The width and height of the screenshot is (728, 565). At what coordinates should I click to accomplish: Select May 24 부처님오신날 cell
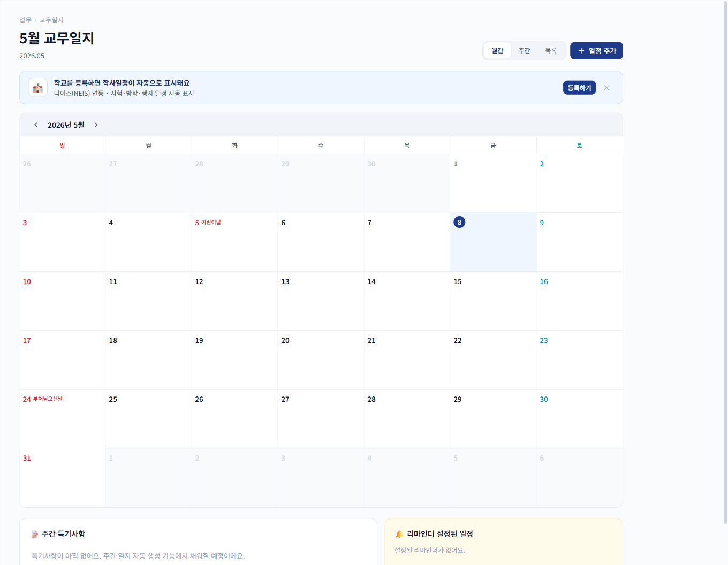coord(62,419)
